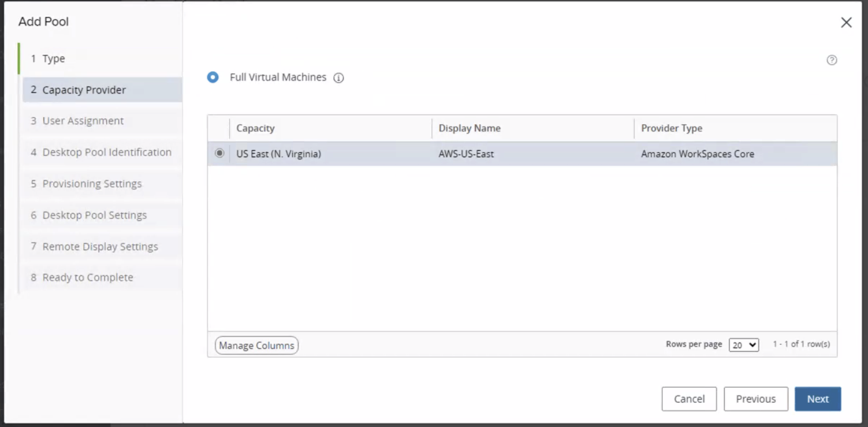
Task: Click the info icon next to Full Virtual Machines
Action: [x=339, y=77]
